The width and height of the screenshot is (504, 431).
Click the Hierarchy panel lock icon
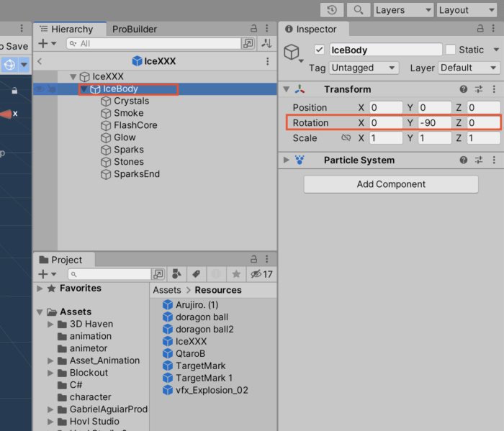(253, 29)
